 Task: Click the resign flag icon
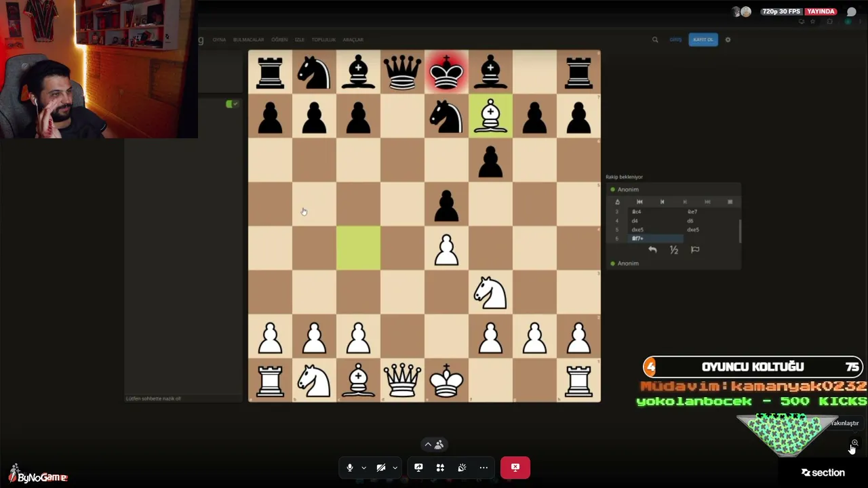(695, 249)
